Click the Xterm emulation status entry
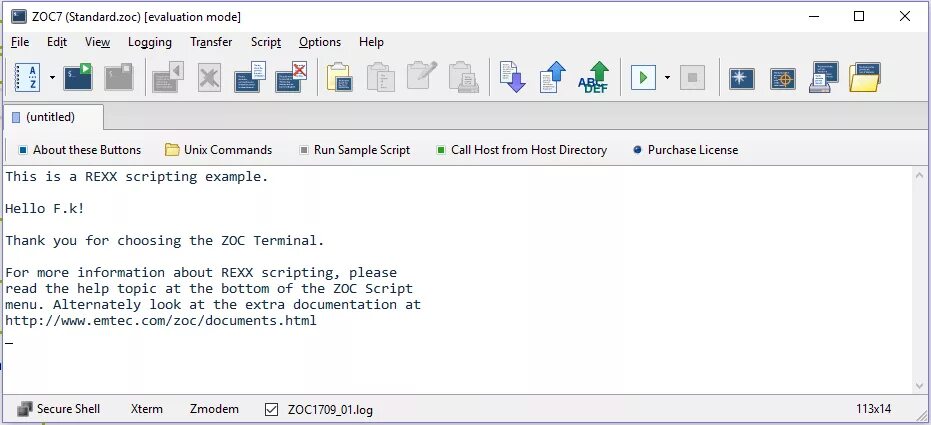The width and height of the screenshot is (931, 425). click(147, 409)
